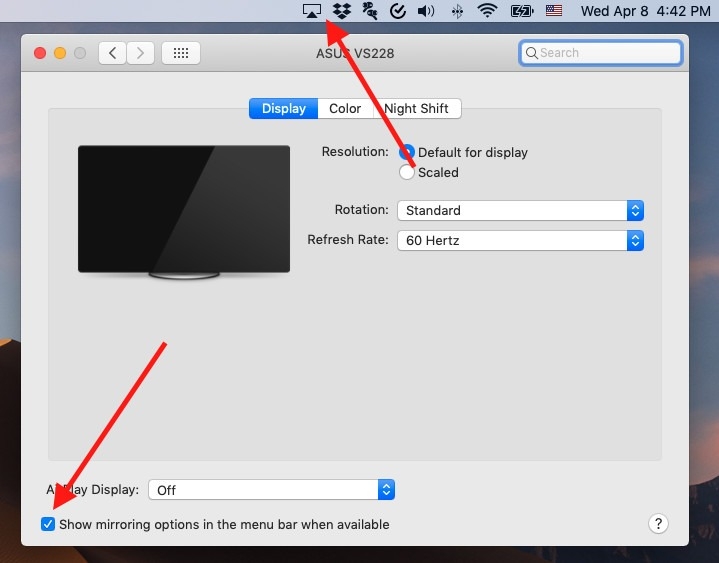This screenshot has height=563, width=719.
Task: Open the Dropbox menu bar icon
Action: coord(342,11)
